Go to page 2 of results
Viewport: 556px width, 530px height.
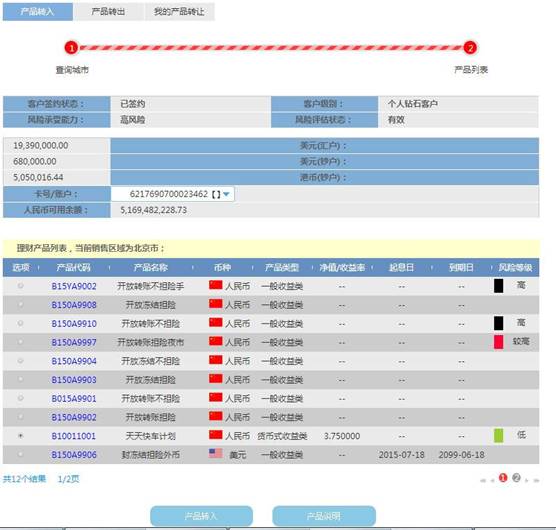pos(516,478)
